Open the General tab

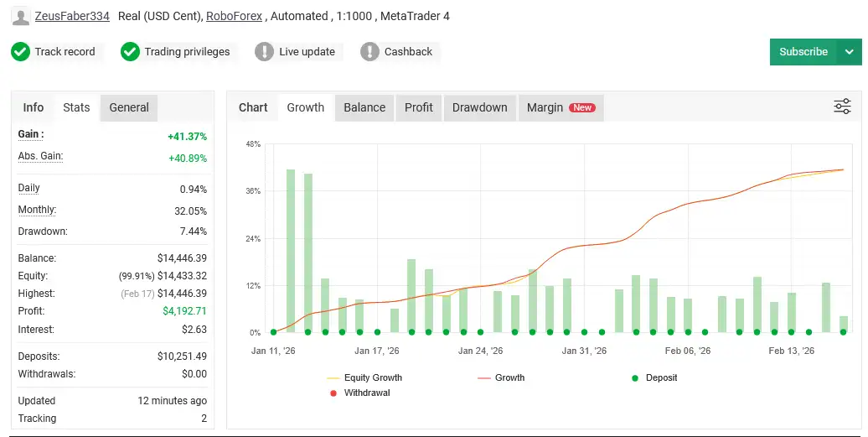[x=129, y=107]
